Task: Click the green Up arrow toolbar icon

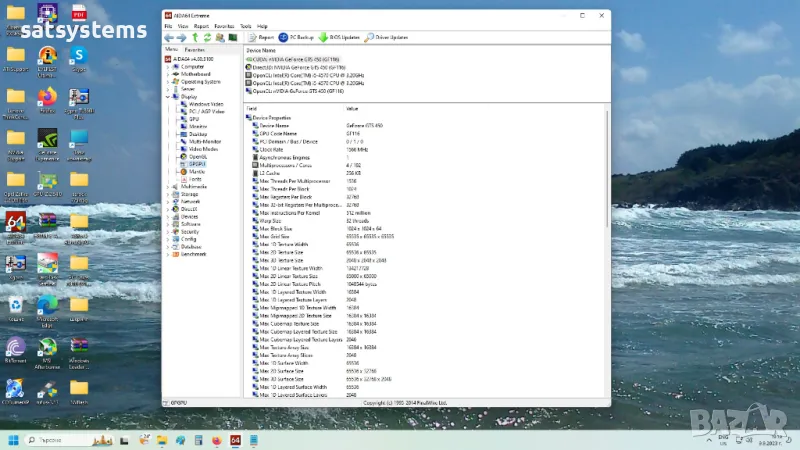Action: point(195,37)
